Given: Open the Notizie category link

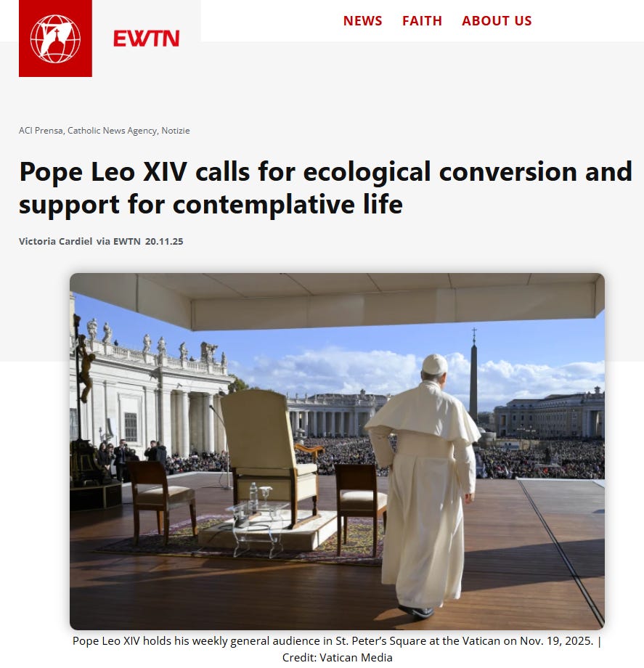Looking at the screenshot, I should [x=176, y=131].
